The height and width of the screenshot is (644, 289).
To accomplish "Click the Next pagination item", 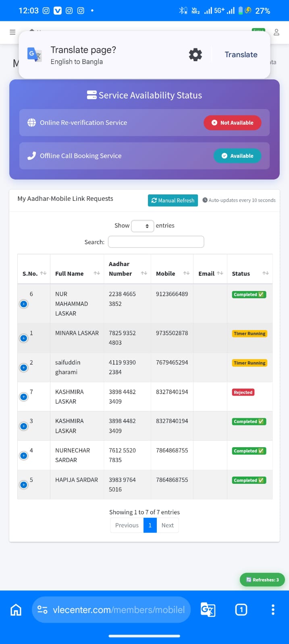I will tap(167, 525).
